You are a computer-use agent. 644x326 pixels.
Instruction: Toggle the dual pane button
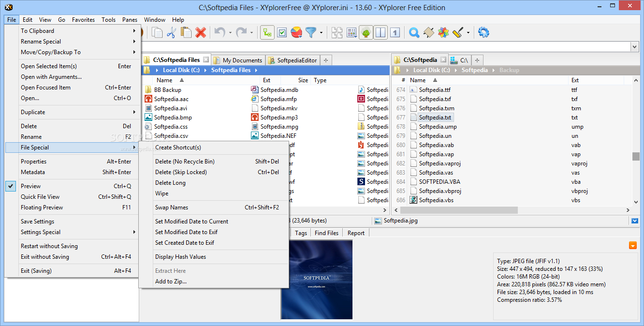click(381, 32)
